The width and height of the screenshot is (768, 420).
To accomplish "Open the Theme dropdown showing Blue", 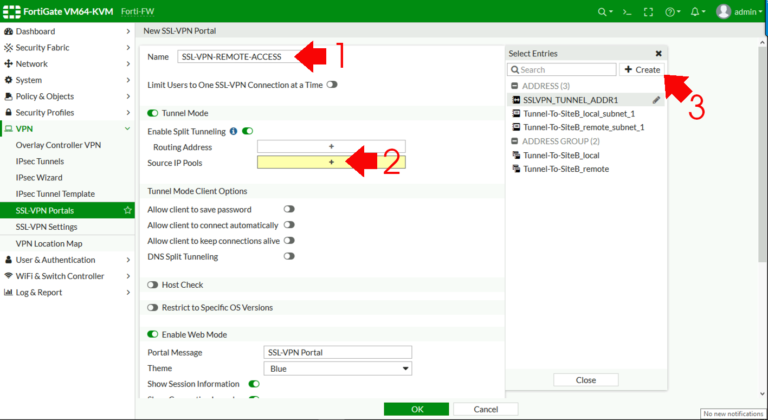I will [x=337, y=369].
